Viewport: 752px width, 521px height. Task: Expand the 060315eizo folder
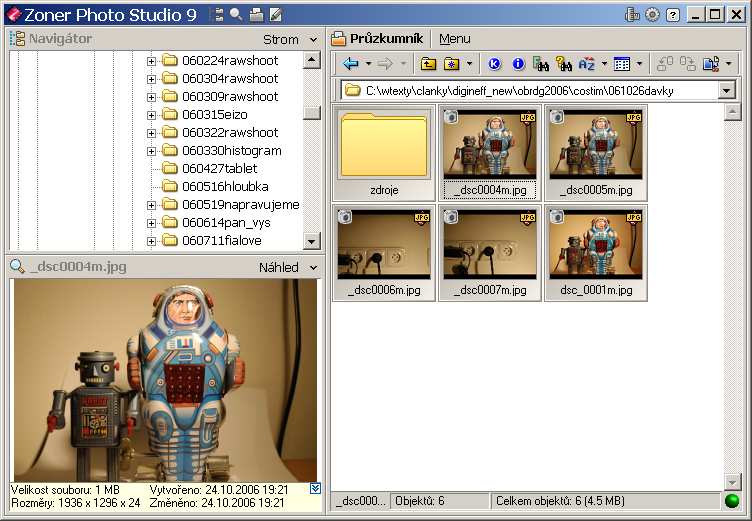tap(151, 115)
